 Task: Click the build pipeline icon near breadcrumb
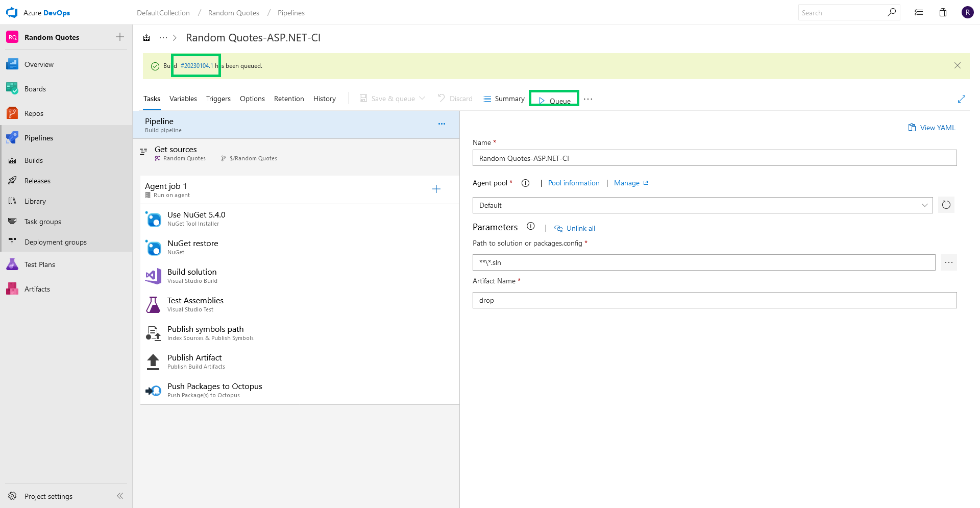[x=146, y=38]
